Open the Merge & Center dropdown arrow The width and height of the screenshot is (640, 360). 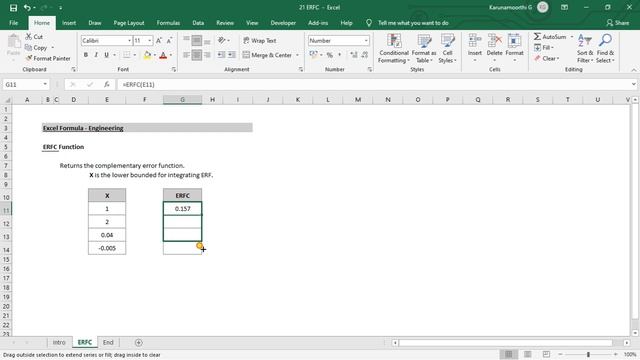coord(297,55)
